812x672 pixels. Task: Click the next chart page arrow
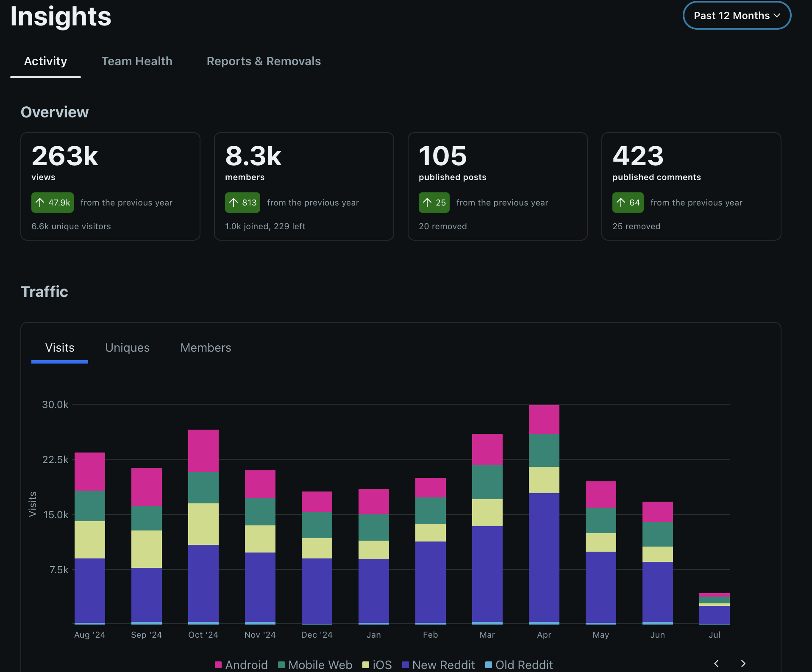coord(743,664)
